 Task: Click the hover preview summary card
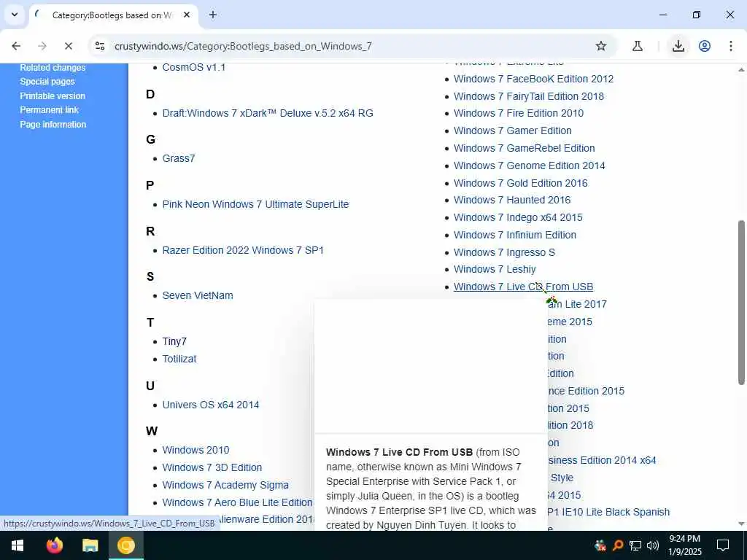(x=430, y=414)
